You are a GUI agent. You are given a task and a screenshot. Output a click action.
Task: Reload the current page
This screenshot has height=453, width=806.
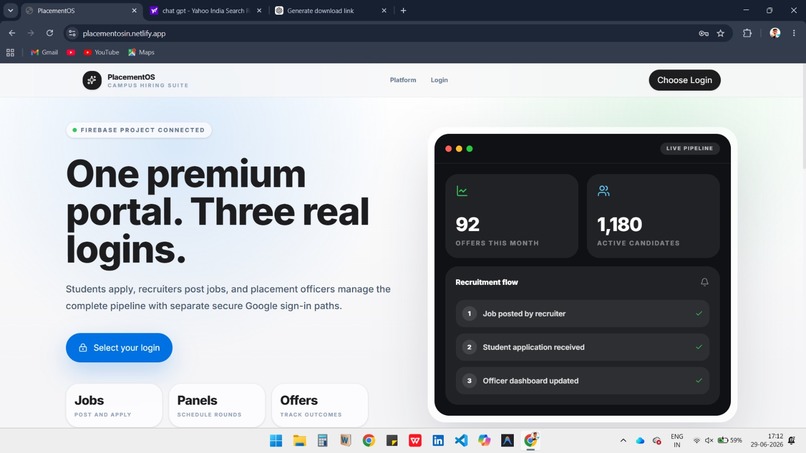(49, 33)
